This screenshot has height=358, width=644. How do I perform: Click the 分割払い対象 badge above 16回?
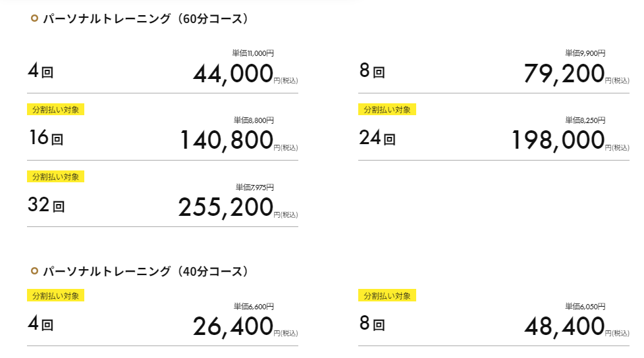coord(55,109)
